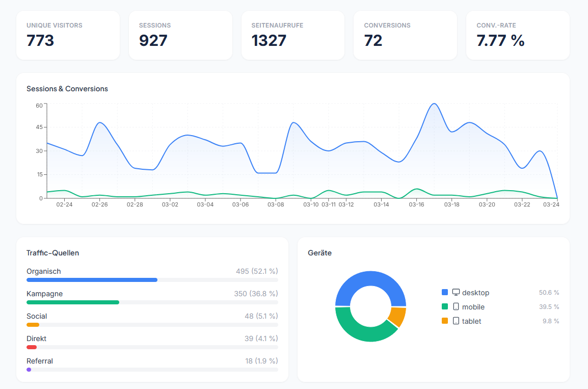The width and height of the screenshot is (588, 389).
Task: Click the 03-16 date label on chart axis
Action: [416, 204]
